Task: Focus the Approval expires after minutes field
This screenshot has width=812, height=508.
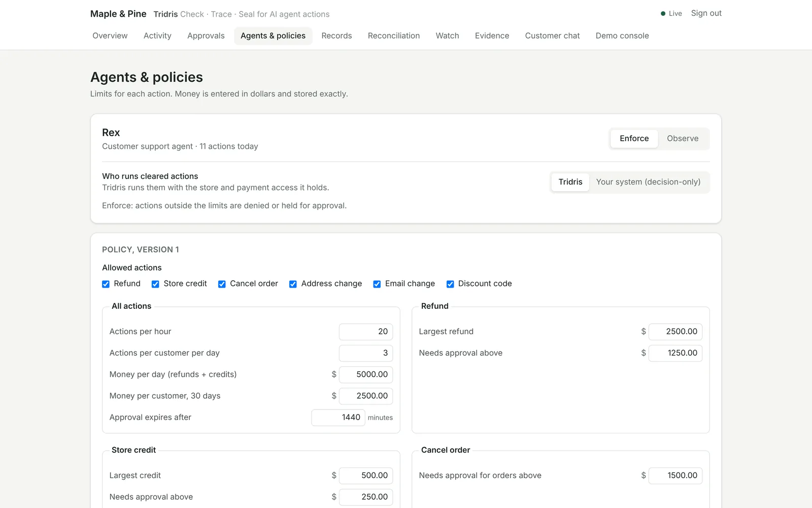Action: [338, 418]
